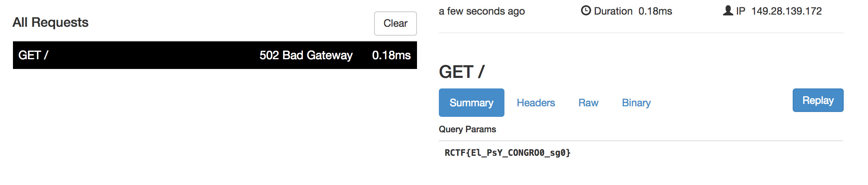
Task: Open the Headers tab
Action: coord(536,103)
